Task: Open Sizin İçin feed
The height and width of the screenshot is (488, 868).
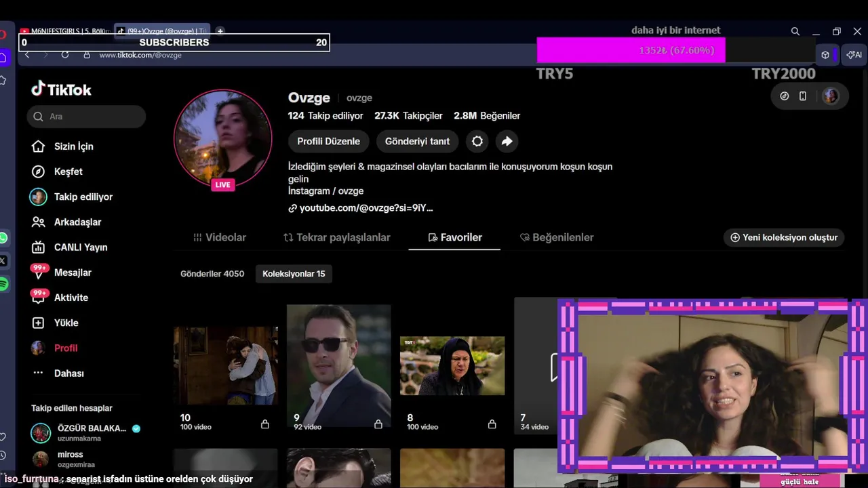Action: 73,146
